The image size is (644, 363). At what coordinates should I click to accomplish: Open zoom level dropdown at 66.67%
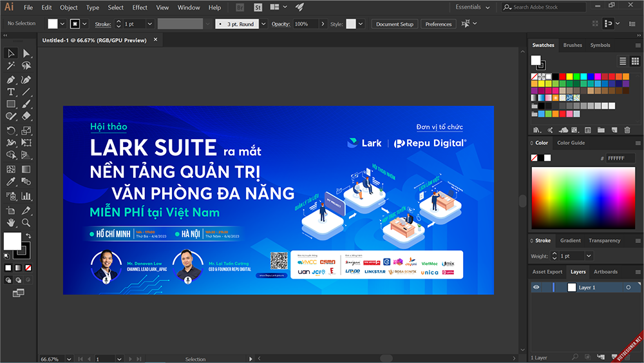(69, 359)
